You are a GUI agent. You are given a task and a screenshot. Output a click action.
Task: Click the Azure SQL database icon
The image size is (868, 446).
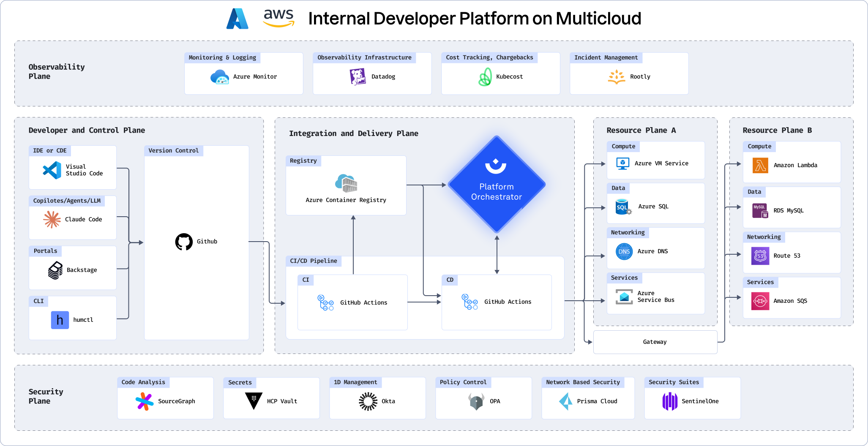623,207
